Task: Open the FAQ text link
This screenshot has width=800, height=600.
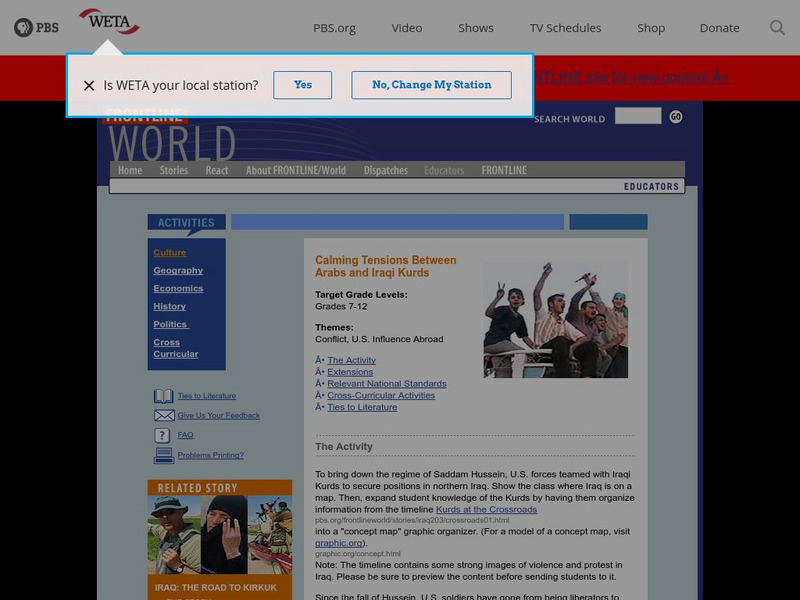Action: point(185,435)
